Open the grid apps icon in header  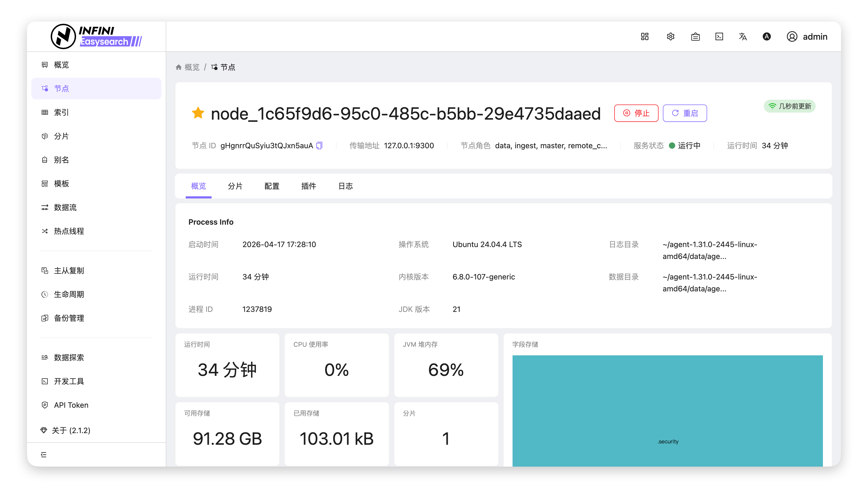[x=645, y=37]
